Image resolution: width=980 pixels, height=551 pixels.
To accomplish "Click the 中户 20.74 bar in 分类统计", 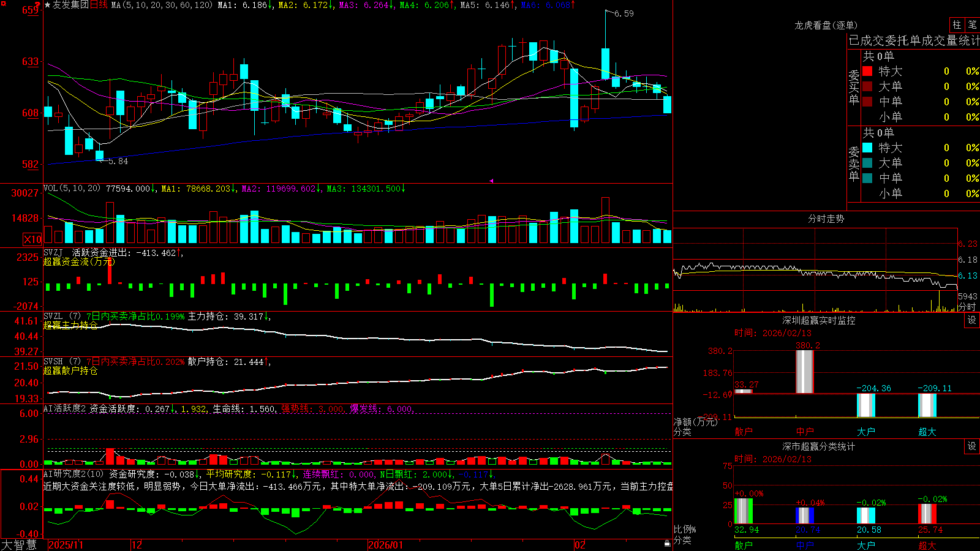I will tap(804, 515).
